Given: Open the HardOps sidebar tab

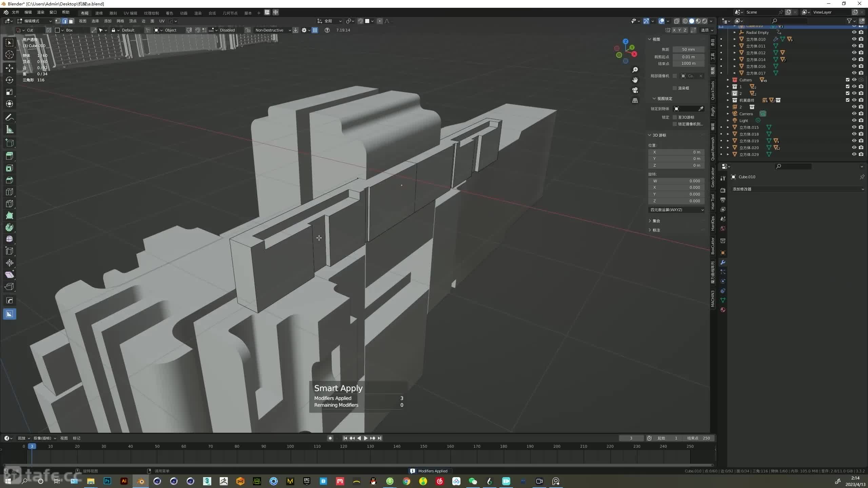Looking at the screenshot, I should tap(713, 223).
